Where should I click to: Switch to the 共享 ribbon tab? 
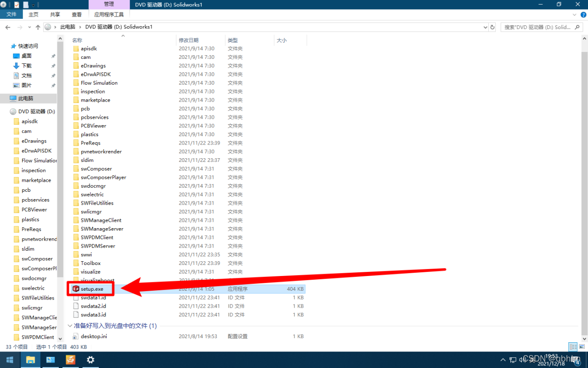(55, 15)
